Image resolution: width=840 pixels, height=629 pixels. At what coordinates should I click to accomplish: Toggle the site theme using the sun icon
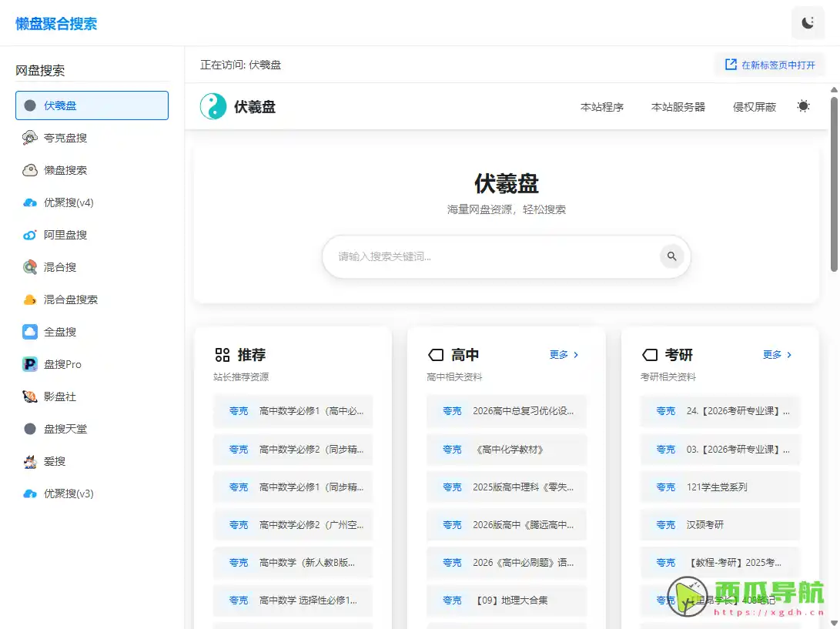point(803,106)
